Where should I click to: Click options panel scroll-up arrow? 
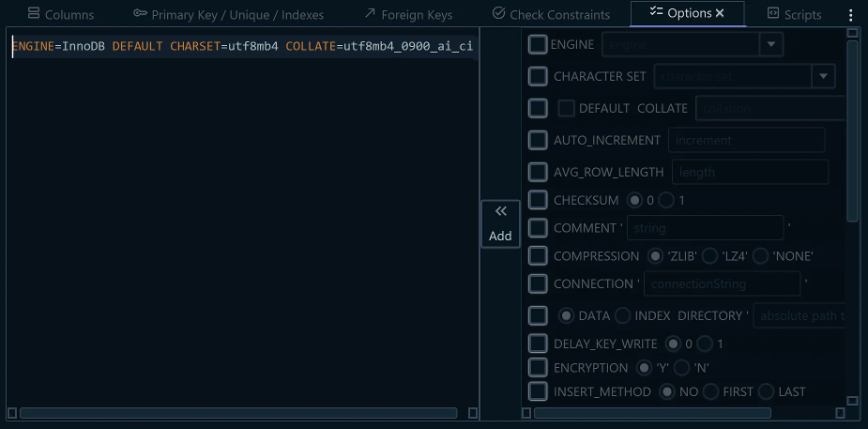(852, 33)
